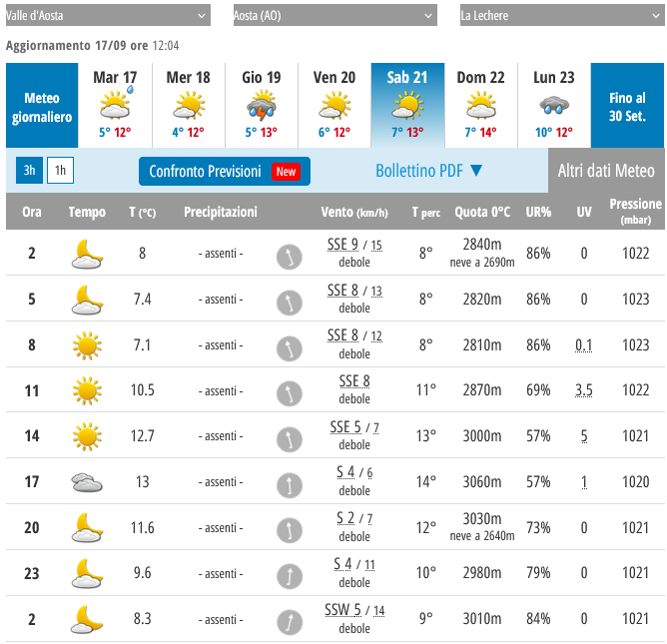Open the Altri dati Meteo tab
This screenshot has height=644, width=667.
click(x=606, y=171)
